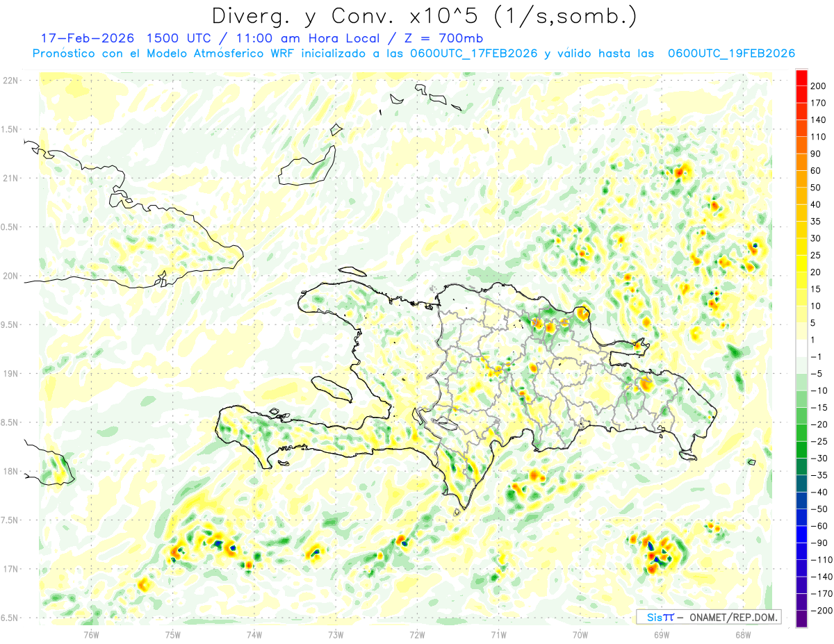This screenshot has width=834, height=644.
Task: Click the positive "40" colorbar label
Action: click(816, 205)
